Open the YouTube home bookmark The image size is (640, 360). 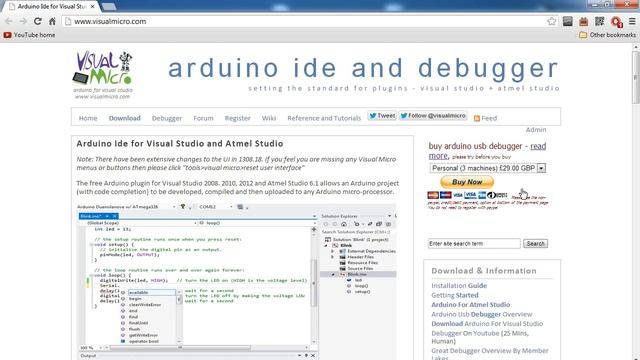click(x=29, y=35)
